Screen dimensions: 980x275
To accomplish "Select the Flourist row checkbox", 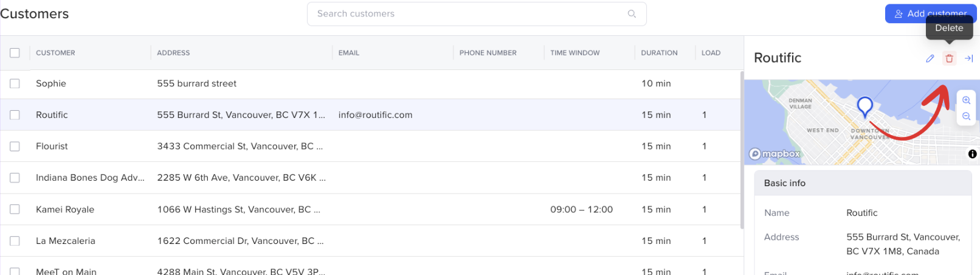I will 15,147.
